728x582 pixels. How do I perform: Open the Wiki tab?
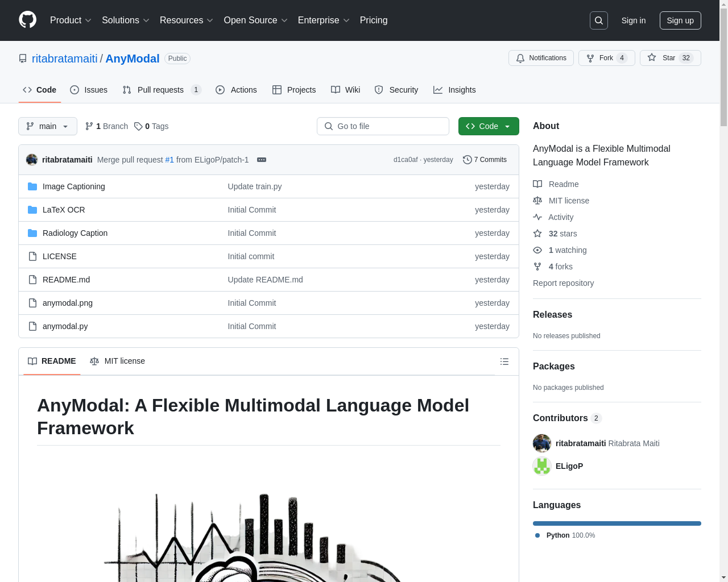pos(346,90)
